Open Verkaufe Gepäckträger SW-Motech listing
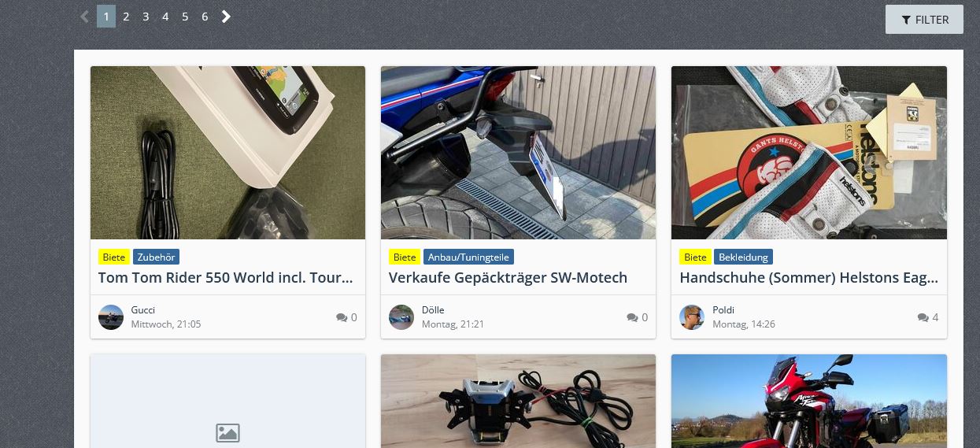Image resolution: width=980 pixels, height=448 pixels. 508,277
